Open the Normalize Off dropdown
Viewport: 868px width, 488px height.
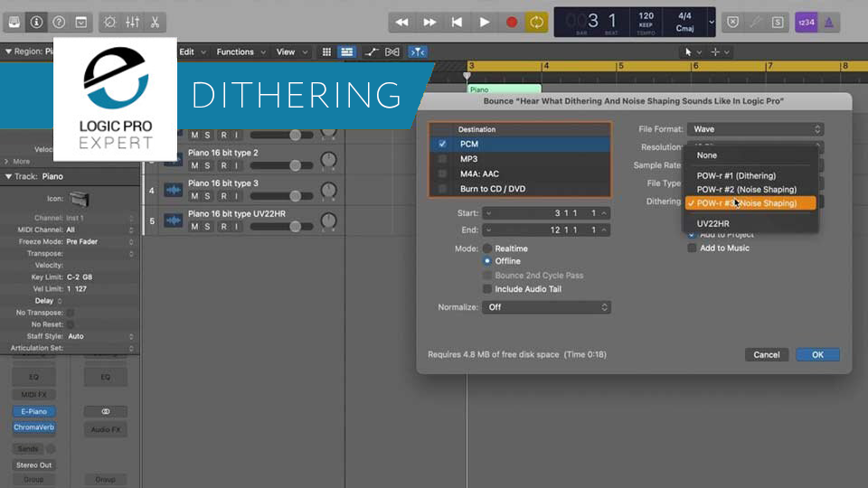(546, 307)
